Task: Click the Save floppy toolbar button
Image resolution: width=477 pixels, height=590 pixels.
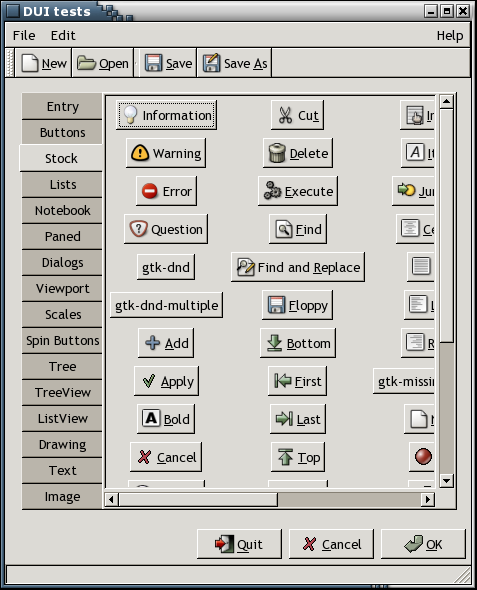Action: [168, 63]
